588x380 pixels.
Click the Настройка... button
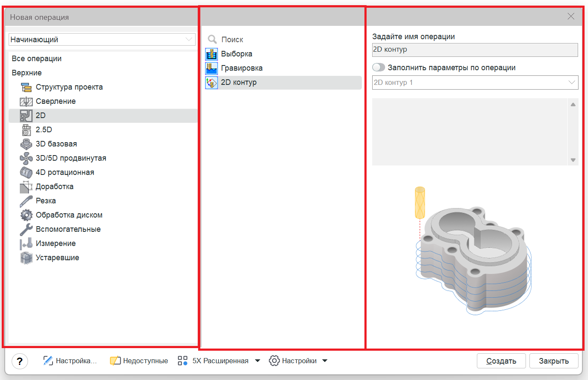pos(70,361)
